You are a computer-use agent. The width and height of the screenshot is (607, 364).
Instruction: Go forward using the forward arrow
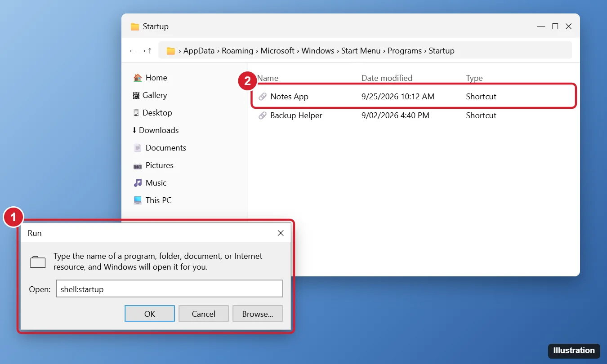click(x=142, y=51)
